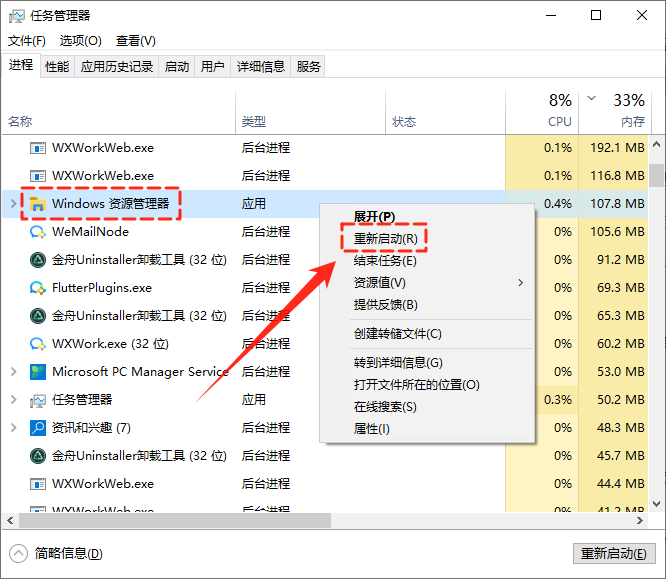Expand the 资讯和兴趣 (7) group
This screenshot has width=666, height=579.
coord(14,427)
